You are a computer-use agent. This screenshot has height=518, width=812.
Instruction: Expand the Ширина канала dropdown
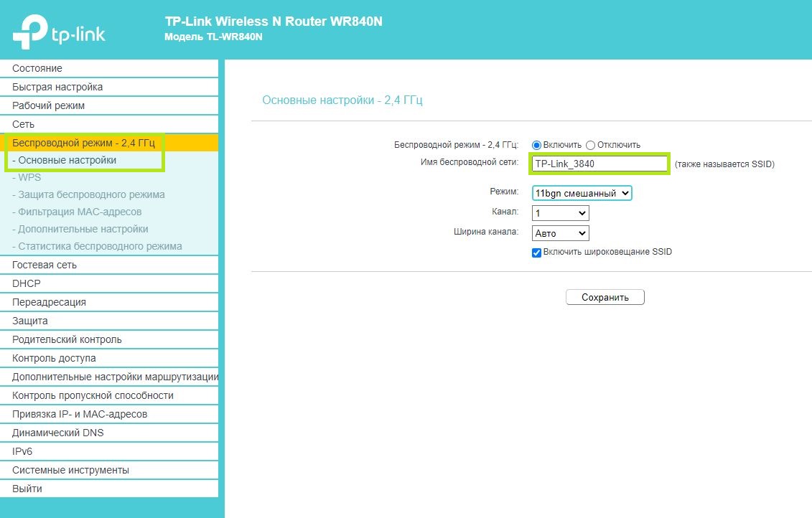pos(560,233)
